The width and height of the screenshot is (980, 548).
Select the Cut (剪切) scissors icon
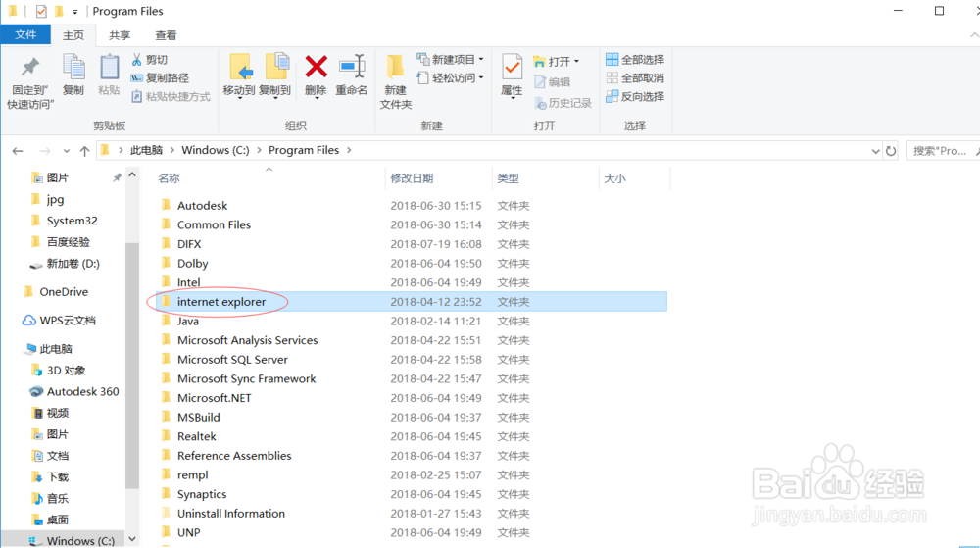[x=137, y=60]
